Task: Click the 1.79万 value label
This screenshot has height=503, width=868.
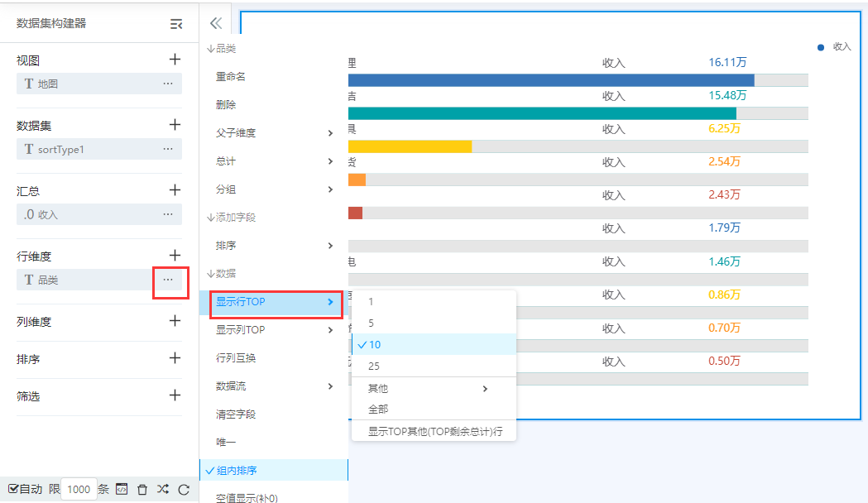Action: click(x=724, y=228)
